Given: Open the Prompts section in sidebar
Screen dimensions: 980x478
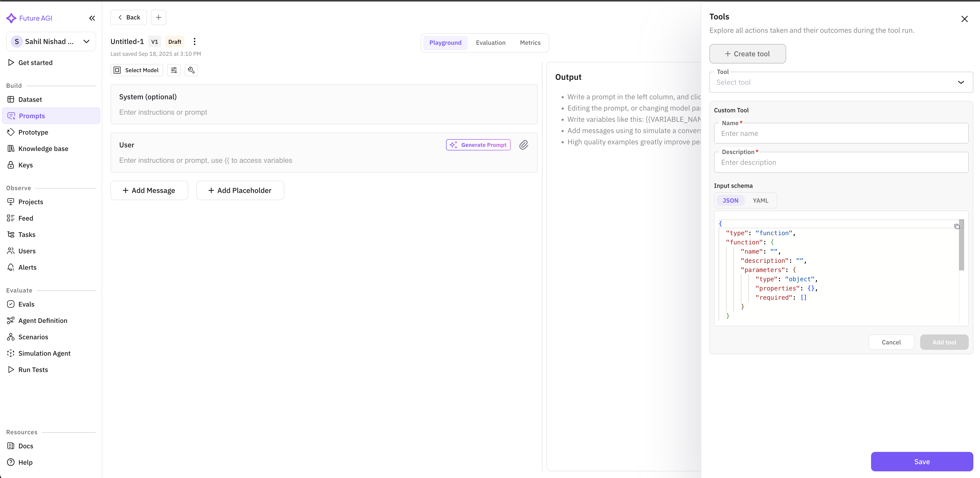Looking at the screenshot, I should click(x=32, y=116).
